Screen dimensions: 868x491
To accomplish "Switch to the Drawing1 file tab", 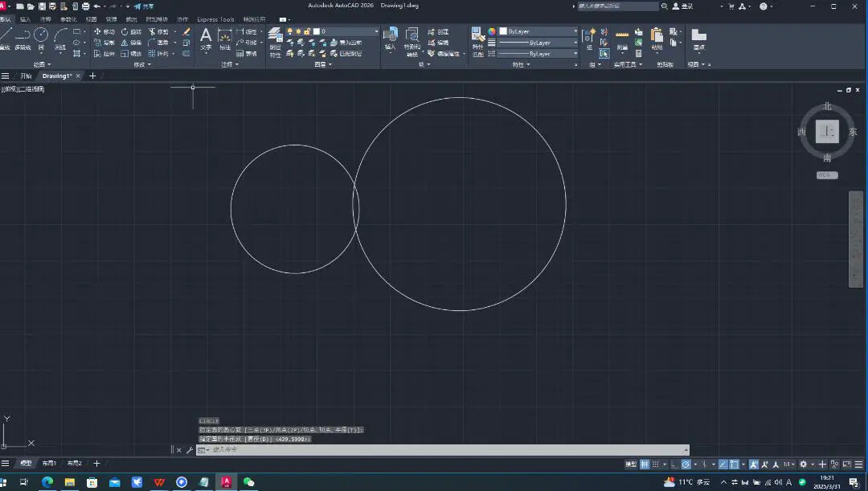I will (x=57, y=76).
